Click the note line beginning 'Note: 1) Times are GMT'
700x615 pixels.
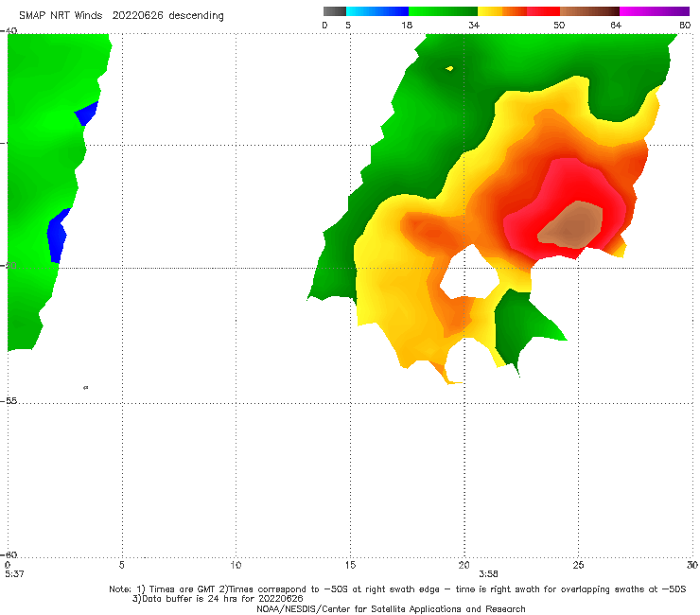pyautogui.click(x=397, y=589)
